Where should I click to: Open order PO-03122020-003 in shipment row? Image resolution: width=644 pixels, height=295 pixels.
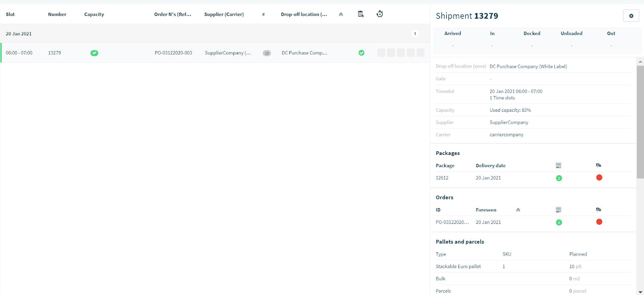click(173, 53)
